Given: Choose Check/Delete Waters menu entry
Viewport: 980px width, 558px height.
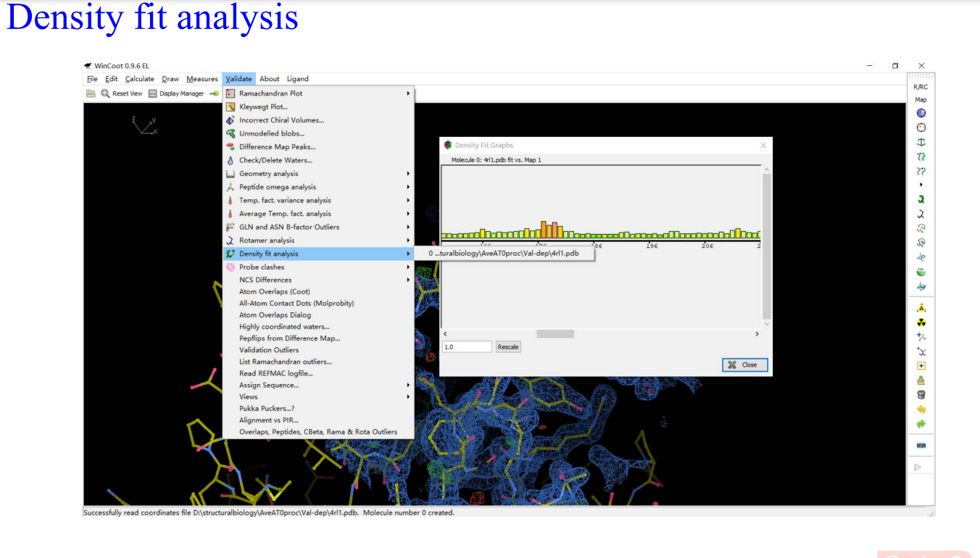Looking at the screenshot, I should [318, 160].
